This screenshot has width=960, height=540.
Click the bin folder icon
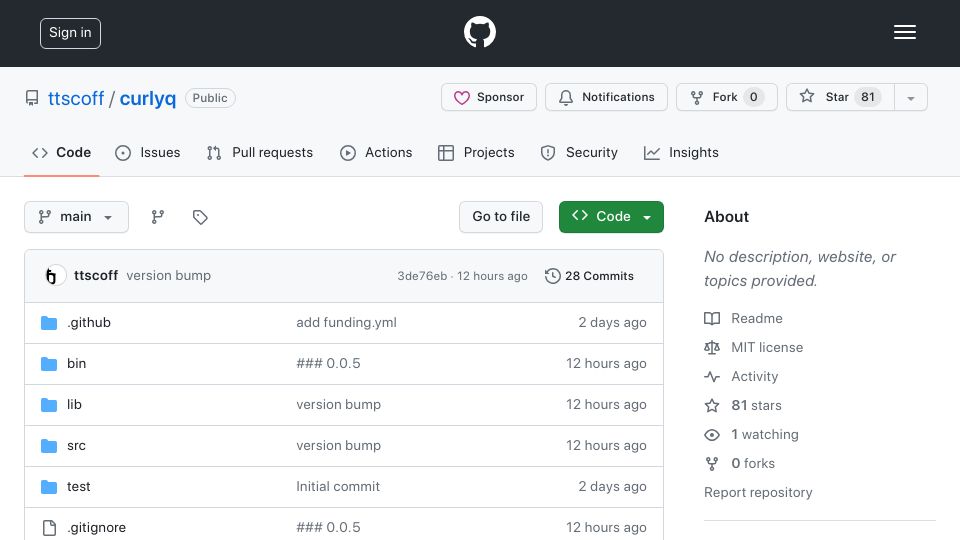[x=49, y=364]
